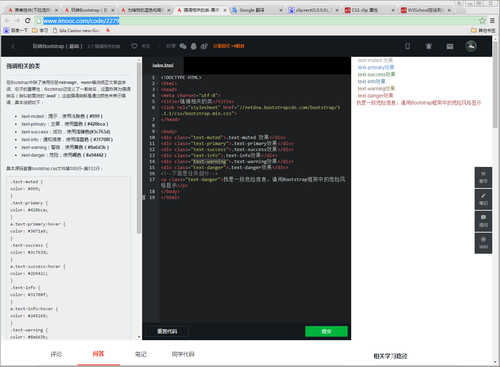Open the mobile phone app icon
This screenshot has width=500, height=367.
[x=407, y=46]
